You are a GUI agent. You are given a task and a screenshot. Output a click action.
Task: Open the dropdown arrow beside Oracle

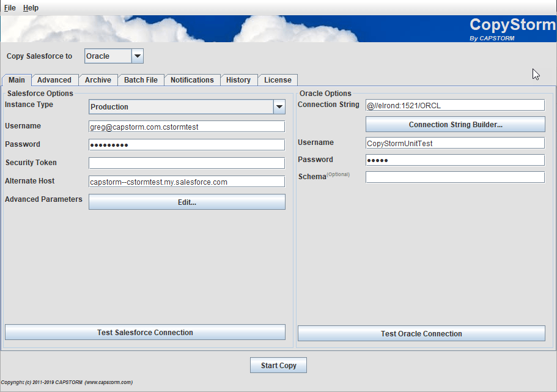[x=138, y=56]
